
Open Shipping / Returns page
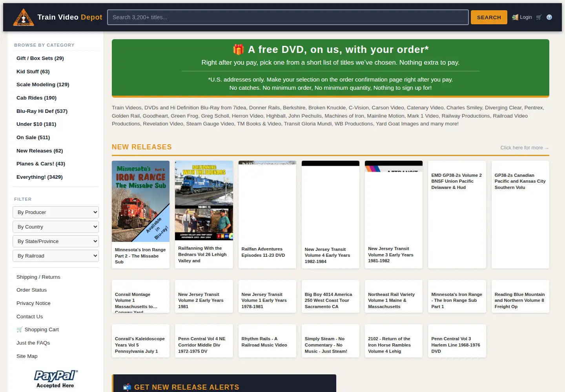pyautogui.click(x=38, y=277)
